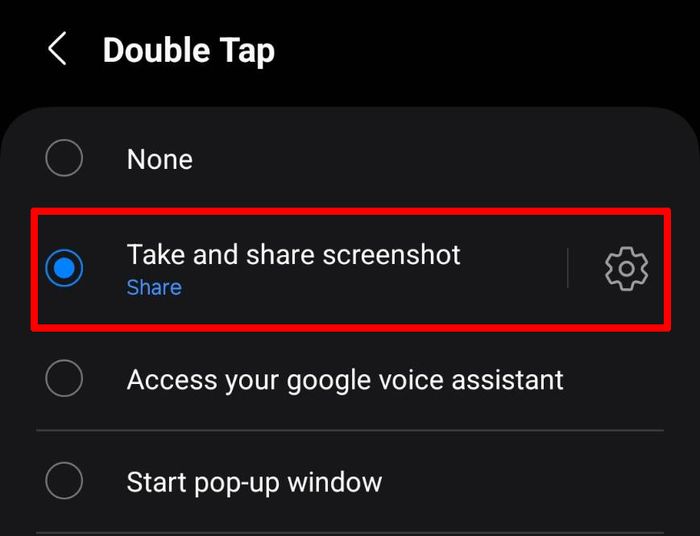Click the blue "Share" subtitle
Viewport: 700px width, 536px height.
tap(154, 287)
